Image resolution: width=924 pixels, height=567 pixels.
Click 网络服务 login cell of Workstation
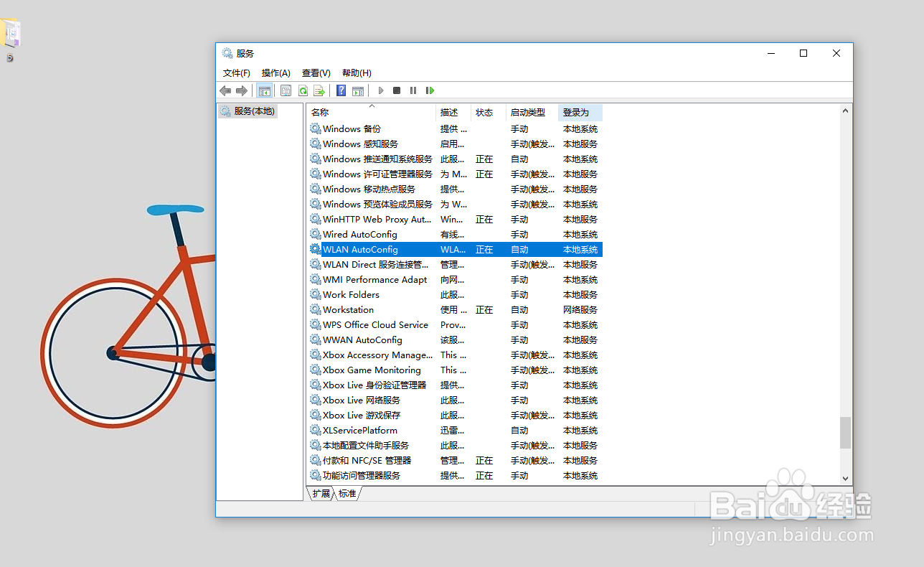[580, 309]
